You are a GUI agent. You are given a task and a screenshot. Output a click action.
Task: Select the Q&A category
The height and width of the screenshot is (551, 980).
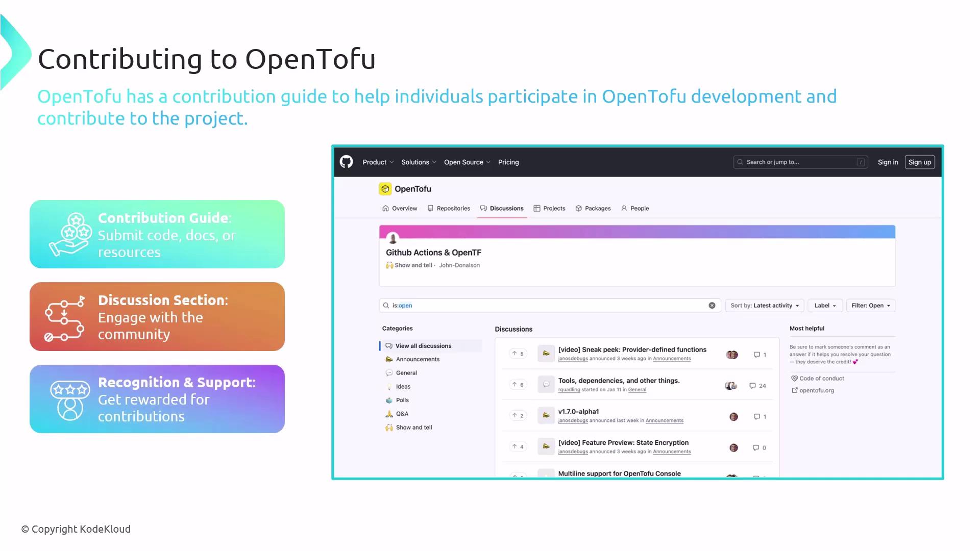(402, 414)
